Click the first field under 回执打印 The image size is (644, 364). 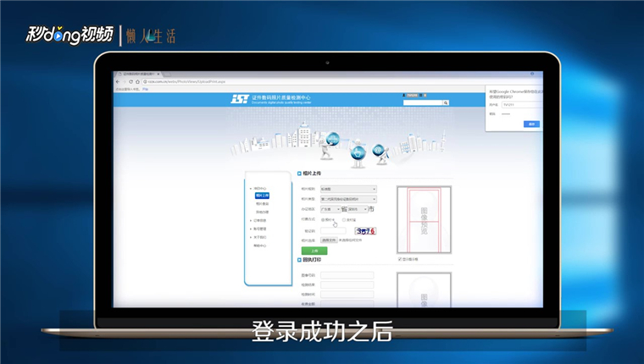click(347, 275)
